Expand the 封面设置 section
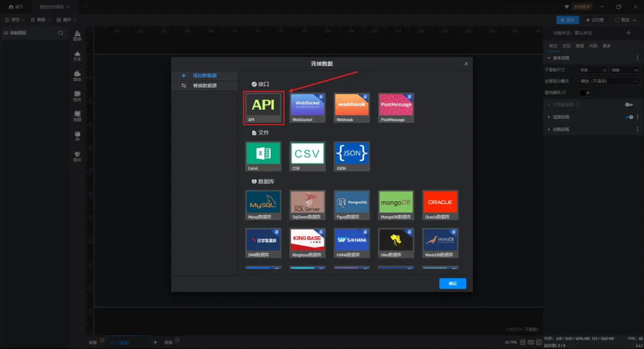 click(549, 129)
